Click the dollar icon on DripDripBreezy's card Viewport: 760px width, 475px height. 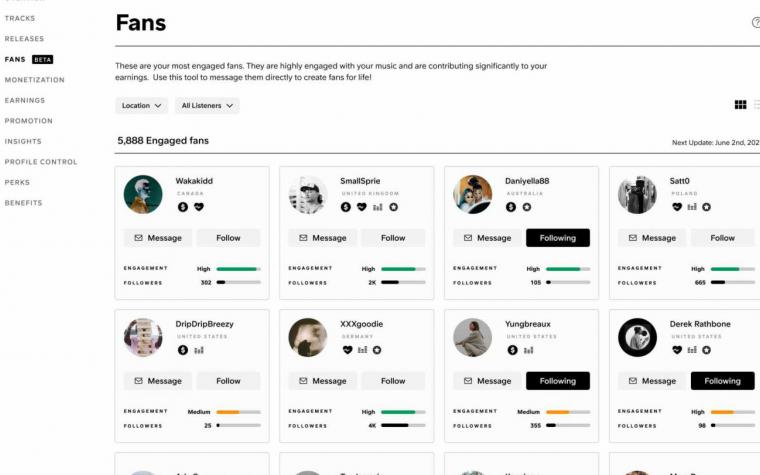pos(183,350)
